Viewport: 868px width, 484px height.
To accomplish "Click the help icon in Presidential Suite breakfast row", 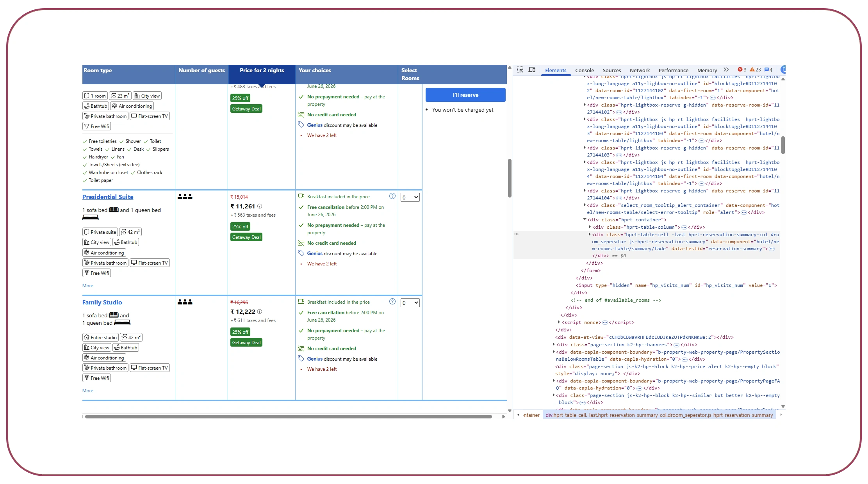I will [392, 196].
